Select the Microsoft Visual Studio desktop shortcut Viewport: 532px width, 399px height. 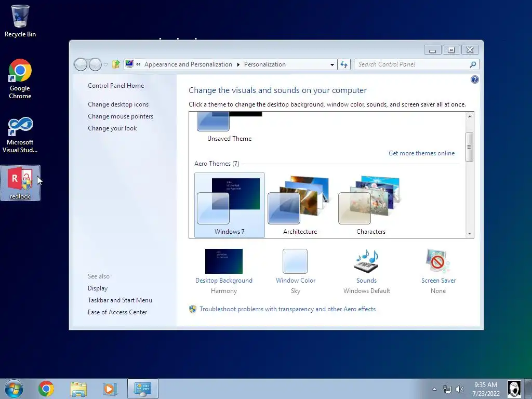coord(20,135)
